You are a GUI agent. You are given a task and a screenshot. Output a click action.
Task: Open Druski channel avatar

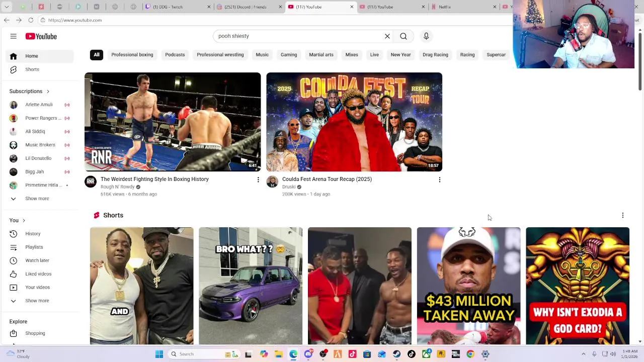pos(272,182)
